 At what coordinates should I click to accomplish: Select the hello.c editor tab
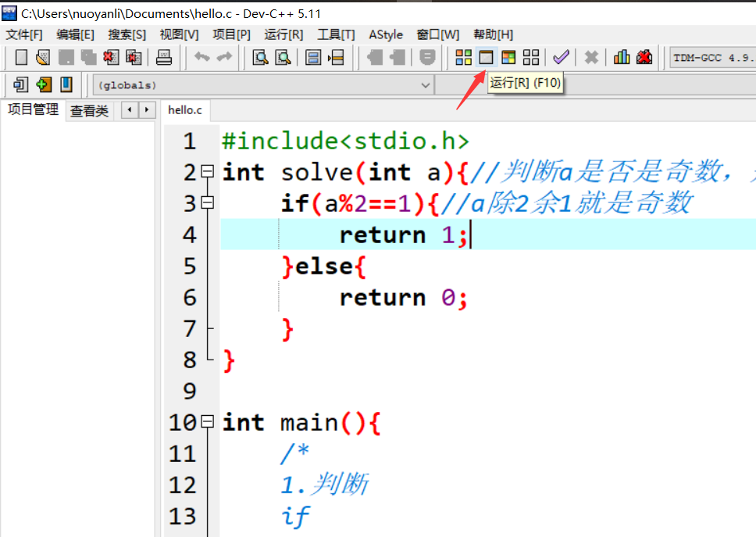pos(184,110)
